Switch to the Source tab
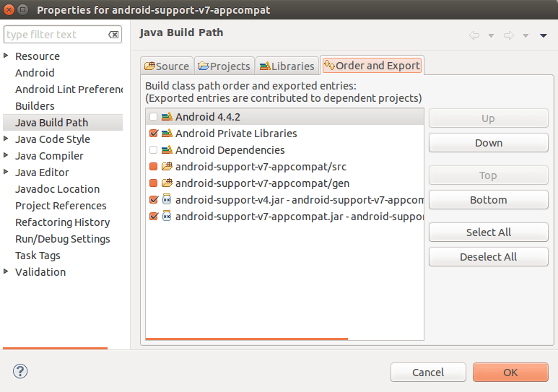 click(167, 66)
